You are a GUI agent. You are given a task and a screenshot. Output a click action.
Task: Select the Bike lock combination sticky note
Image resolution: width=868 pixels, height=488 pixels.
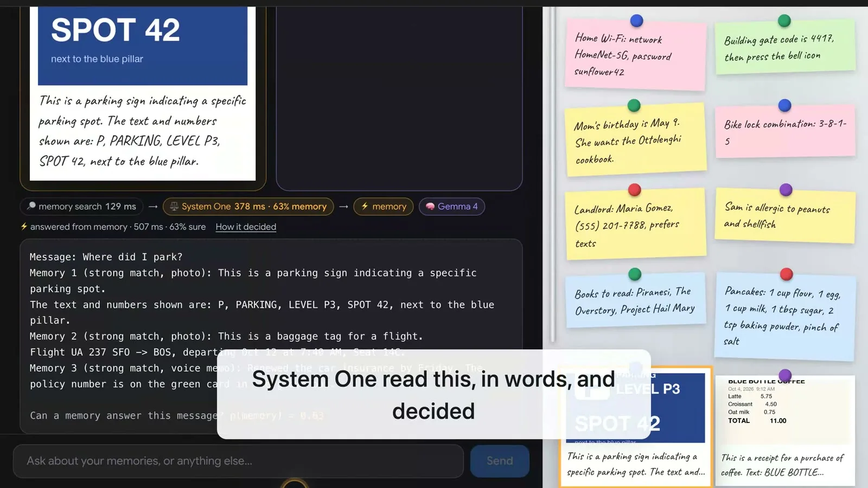(x=785, y=132)
